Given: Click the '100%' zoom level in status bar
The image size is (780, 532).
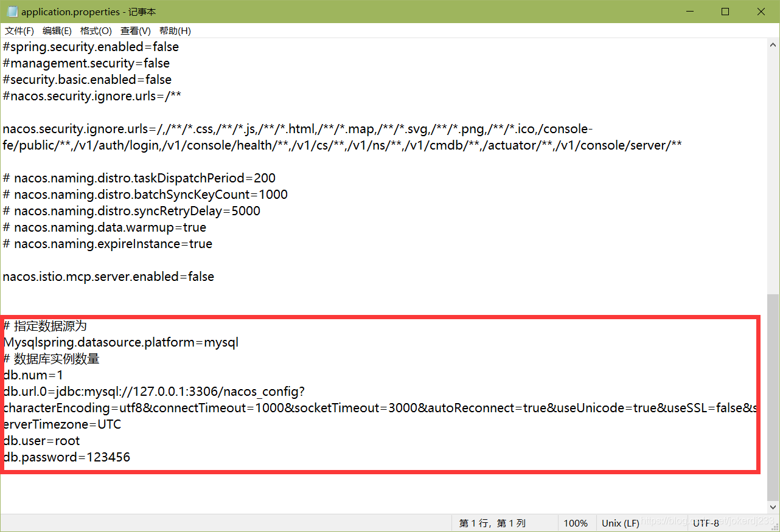Looking at the screenshot, I should pyautogui.click(x=576, y=523).
